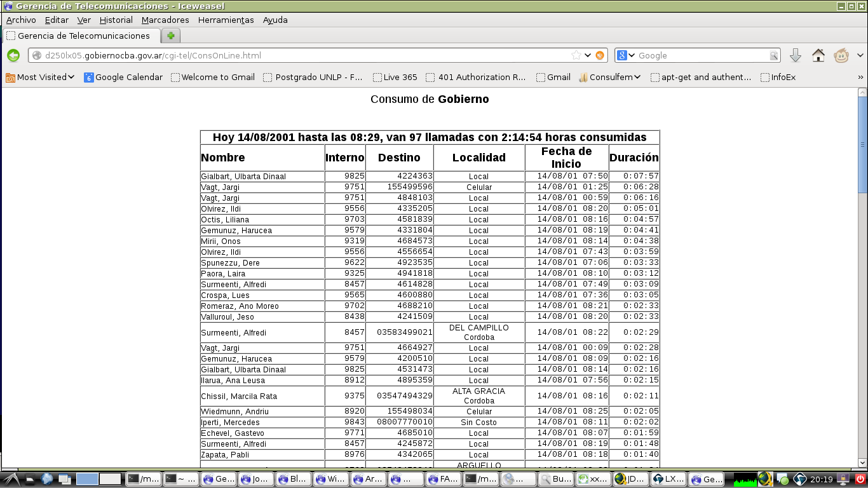Open the Google search engine selector

click(626, 55)
